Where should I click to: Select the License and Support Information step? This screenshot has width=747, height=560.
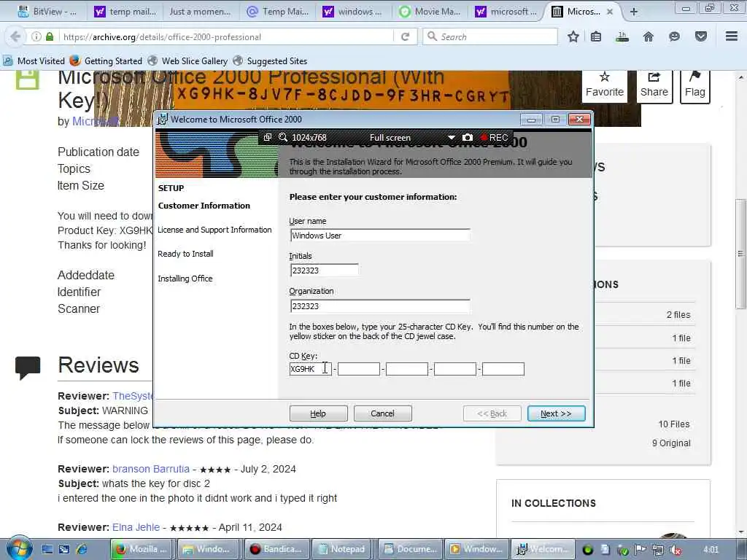coord(214,230)
